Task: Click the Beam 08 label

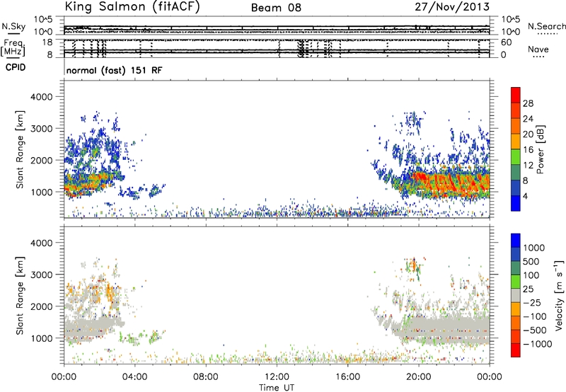Action: [x=276, y=8]
